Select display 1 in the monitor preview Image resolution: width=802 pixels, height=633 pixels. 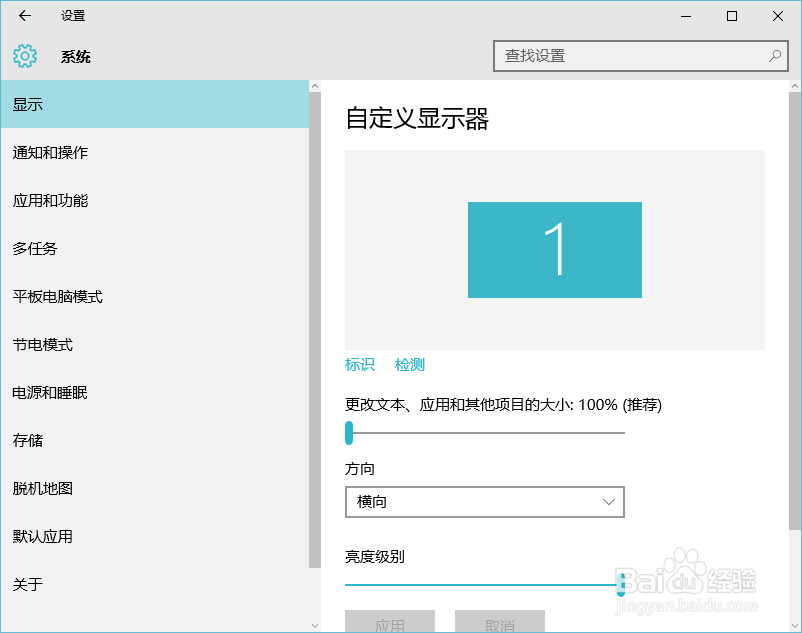[554, 250]
